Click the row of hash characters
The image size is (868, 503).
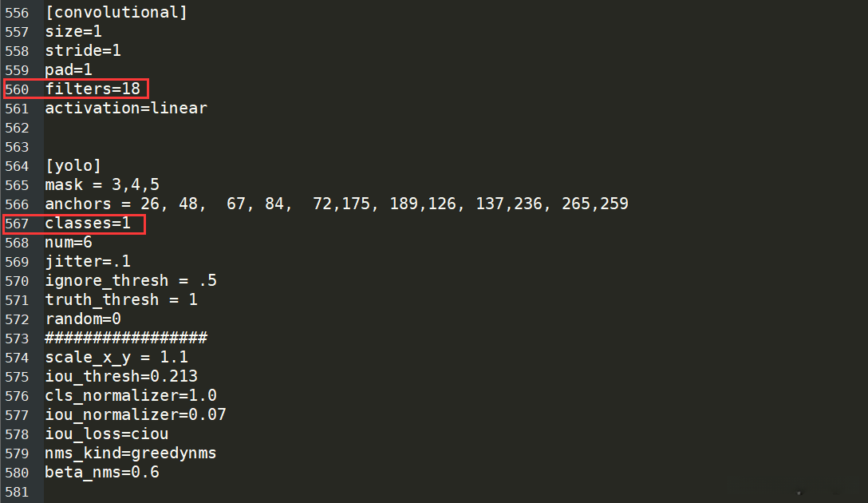coord(126,339)
